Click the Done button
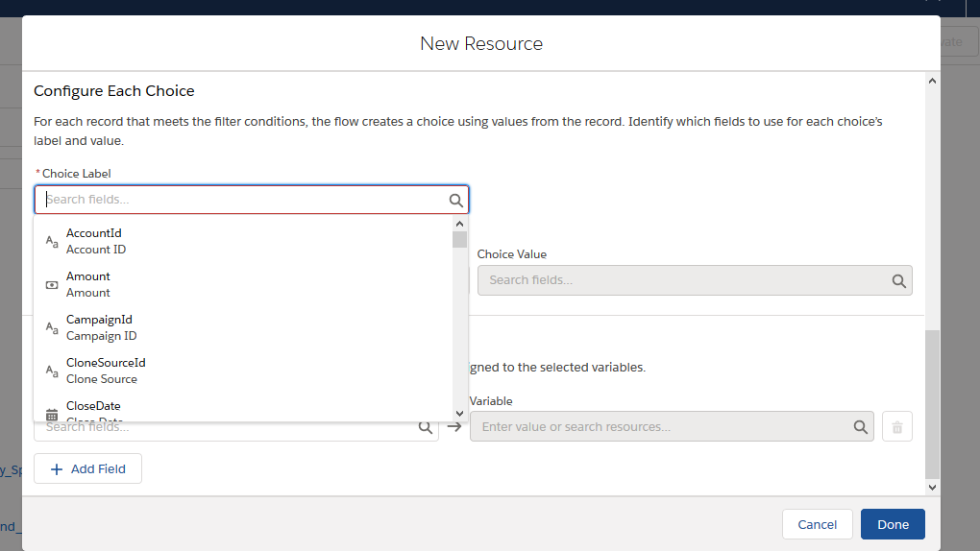This screenshot has width=980, height=551. (x=892, y=524)
